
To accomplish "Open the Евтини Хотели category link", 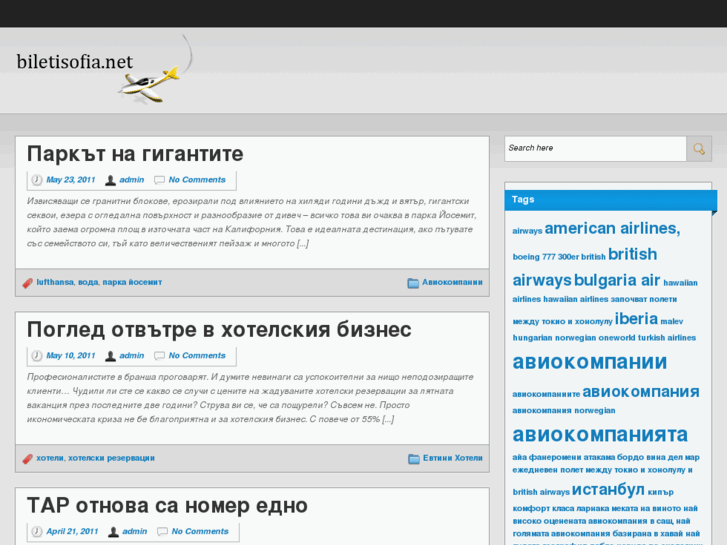I will (x=453, y=458).
